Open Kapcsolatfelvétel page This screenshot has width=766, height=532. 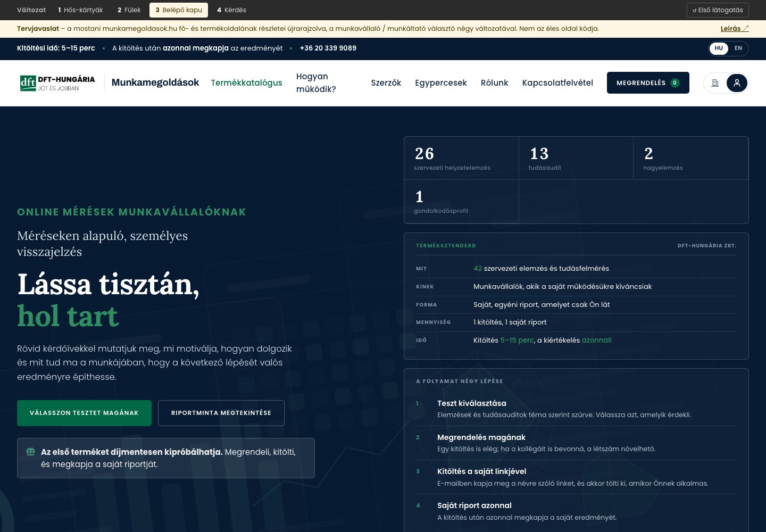[x=557, y=83]
